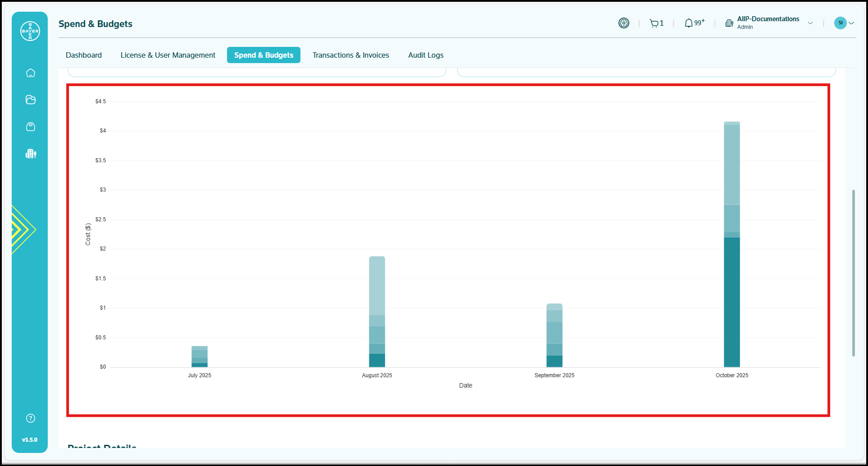Screen dimensions: 868x466
Task: Open the organization building icon in sidebar
Action: click(x=31, y=154)
